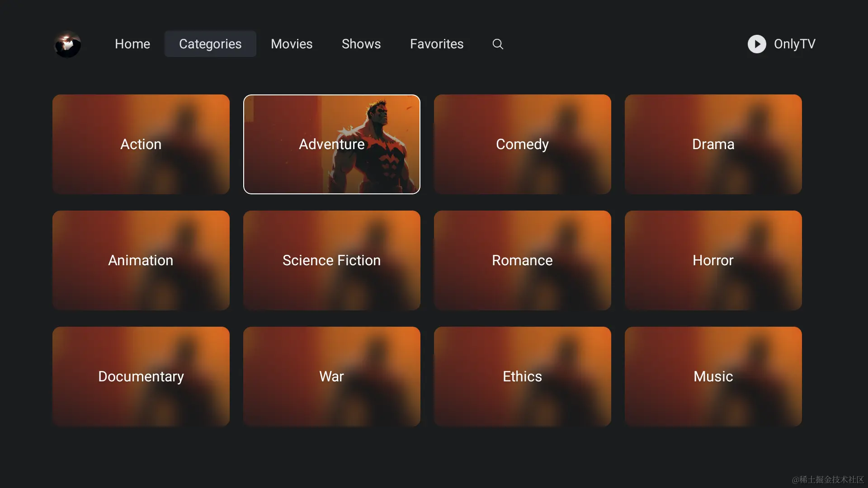Screen dimensions: 868x488
Task: Open the Romance category
Action: pos(522,260)
